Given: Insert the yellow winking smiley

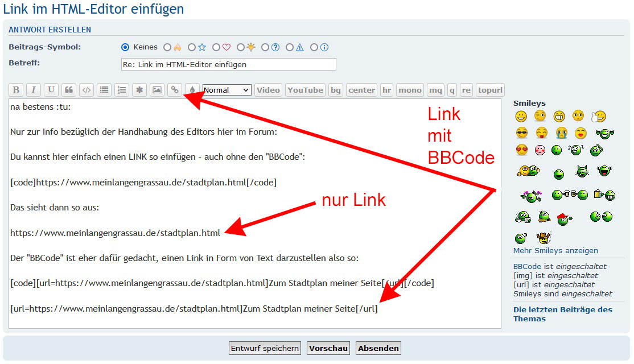Looking at the screenshot, I should coord(540,116).
